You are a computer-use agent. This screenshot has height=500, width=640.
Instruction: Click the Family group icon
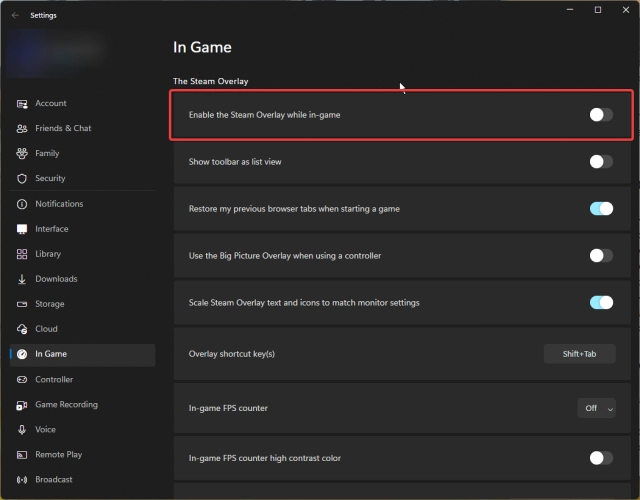click(x=22, y=153)
